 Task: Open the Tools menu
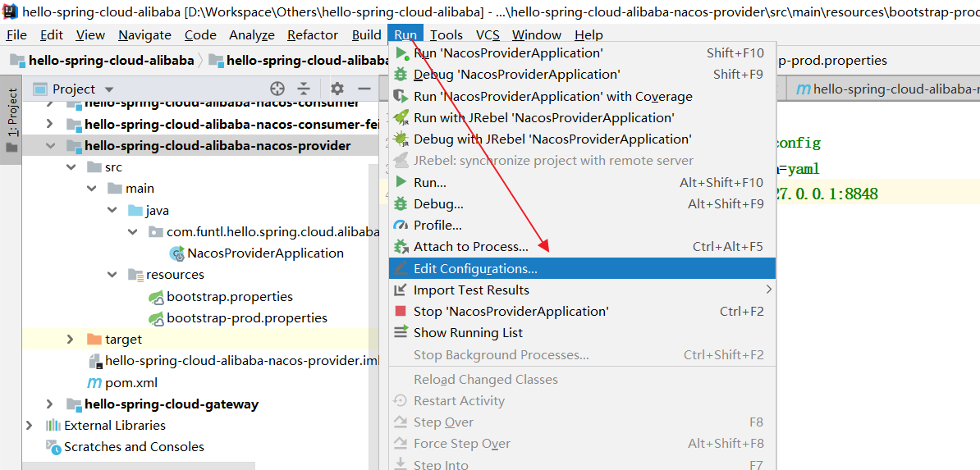click(446, 35)
